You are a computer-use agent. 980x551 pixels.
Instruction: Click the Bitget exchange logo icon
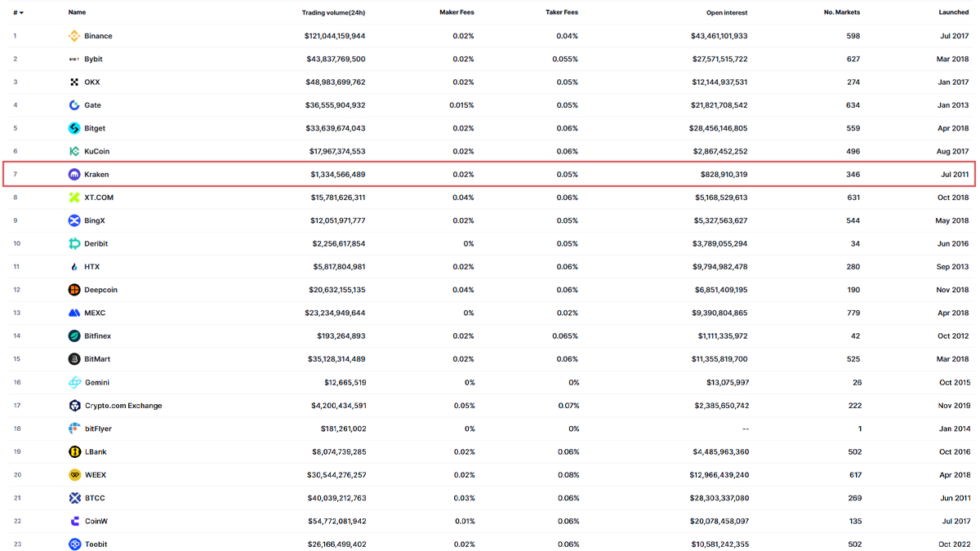point(74,128)
